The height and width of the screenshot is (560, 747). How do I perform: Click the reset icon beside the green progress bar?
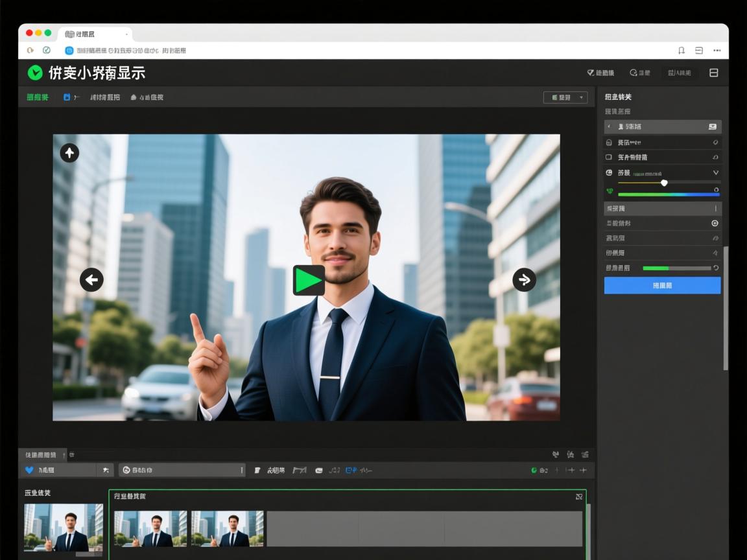coord(716,268)
